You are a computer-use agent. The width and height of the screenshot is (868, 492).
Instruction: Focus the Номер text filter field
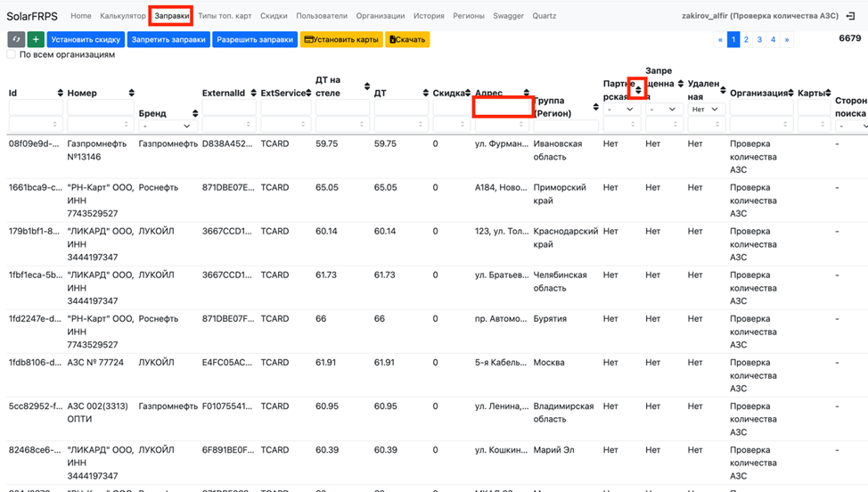click(101, 107)
